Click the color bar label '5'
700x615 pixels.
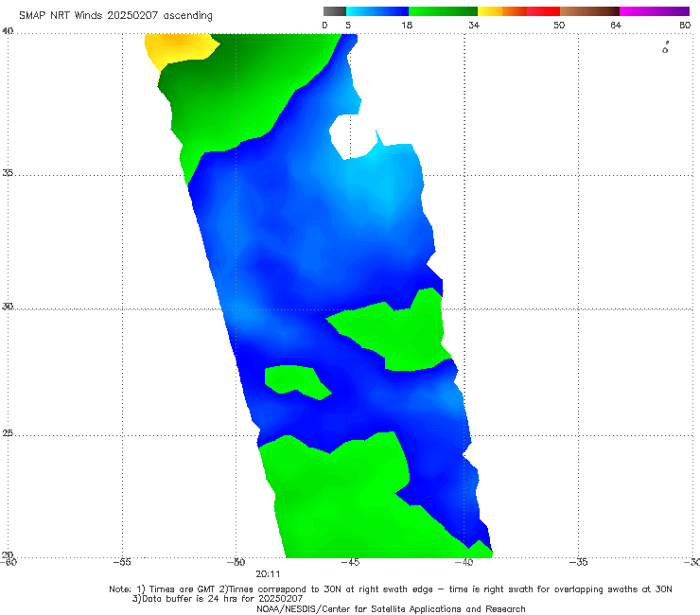coord(348,25)
